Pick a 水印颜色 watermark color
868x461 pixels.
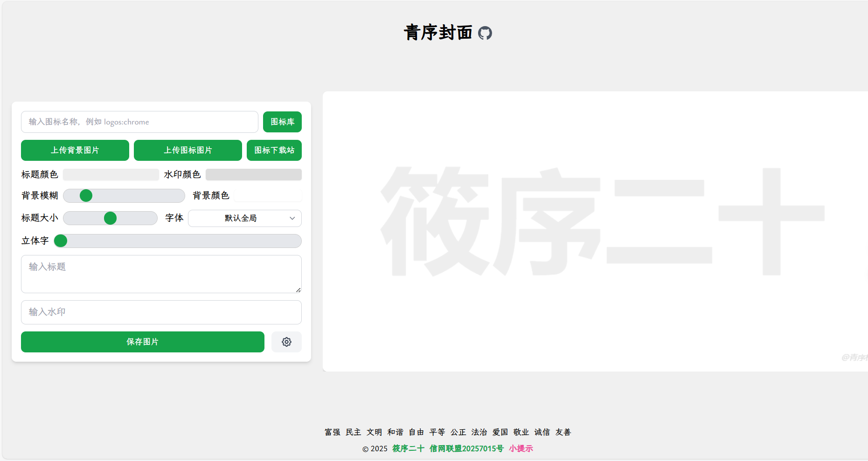(253, 174)
